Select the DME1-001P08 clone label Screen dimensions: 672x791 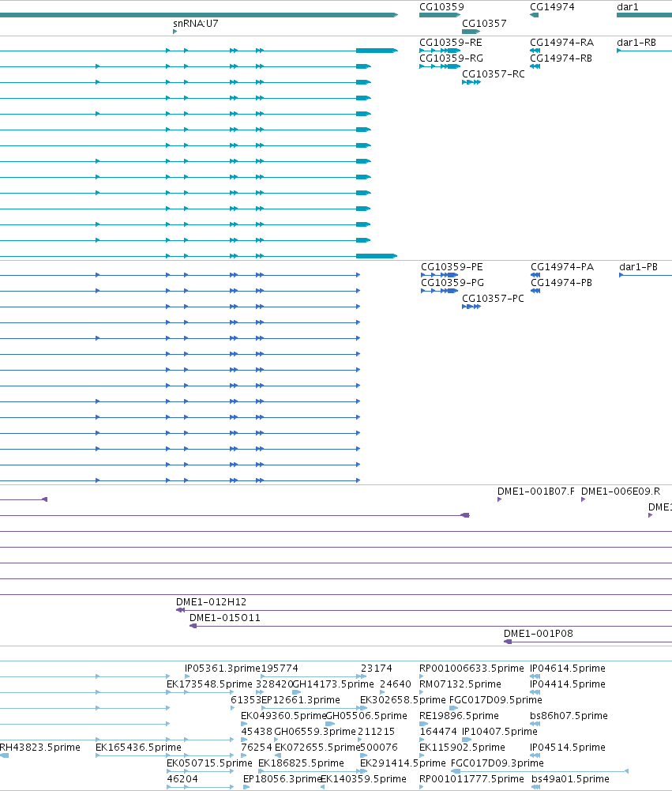click(x=539, y=634)
